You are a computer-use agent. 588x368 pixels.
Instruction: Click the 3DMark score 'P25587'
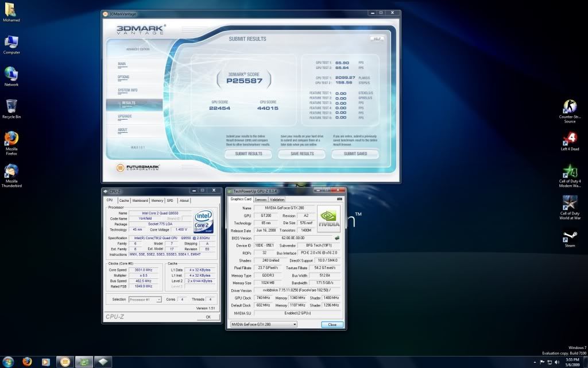point(244,80)
